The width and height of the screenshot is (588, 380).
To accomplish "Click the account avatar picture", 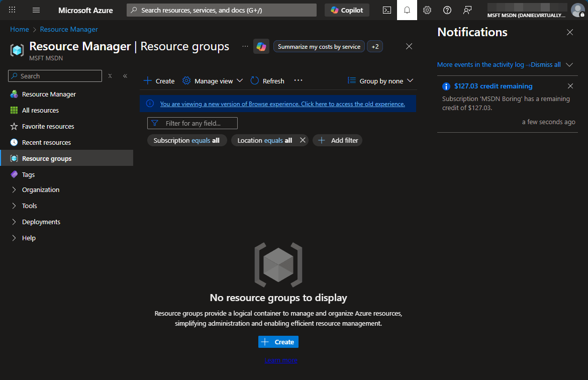I will [x=577, y=10].
